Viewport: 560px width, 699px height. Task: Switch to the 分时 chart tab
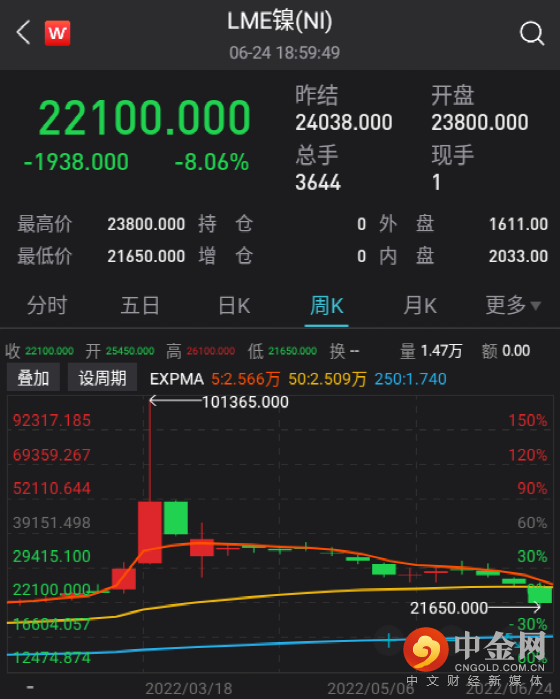coord(47,306)
